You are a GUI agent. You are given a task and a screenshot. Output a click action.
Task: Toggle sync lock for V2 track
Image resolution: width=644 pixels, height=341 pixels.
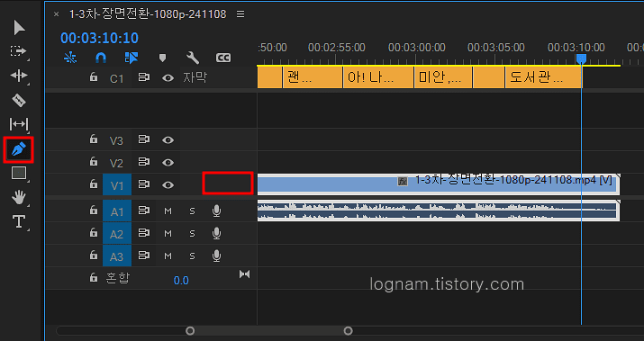pos(143,162)
